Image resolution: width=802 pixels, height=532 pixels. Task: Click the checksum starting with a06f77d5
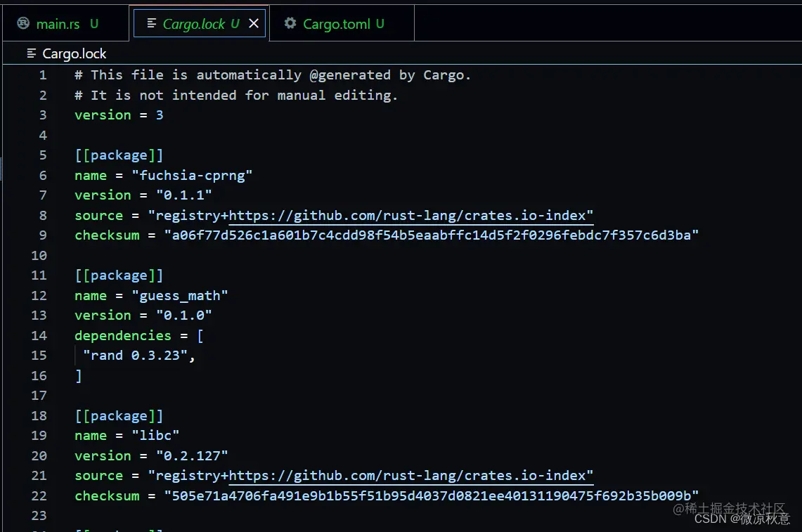[x=431, y=235]
